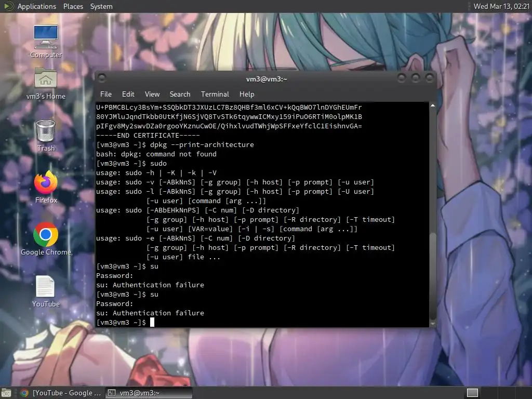
Task: Click the '-----END CERTIFICATE-----' line
Action: click(148, 136)
